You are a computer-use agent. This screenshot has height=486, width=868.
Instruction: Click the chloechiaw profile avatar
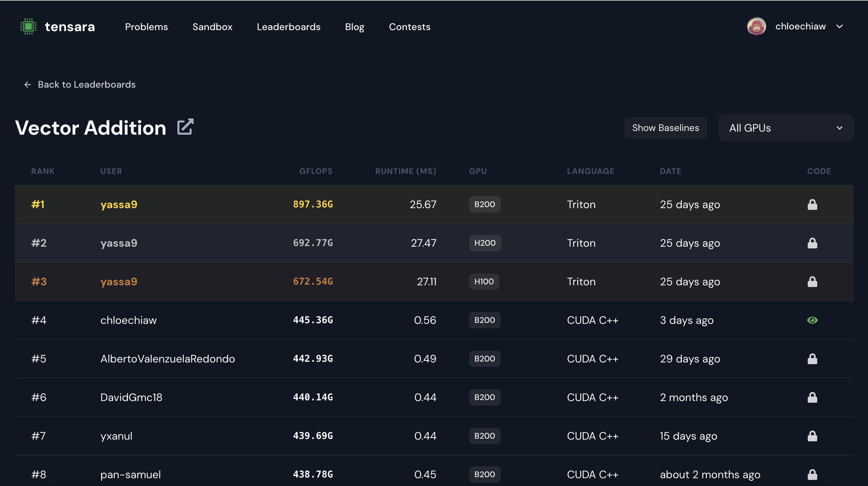coord(756,26)
